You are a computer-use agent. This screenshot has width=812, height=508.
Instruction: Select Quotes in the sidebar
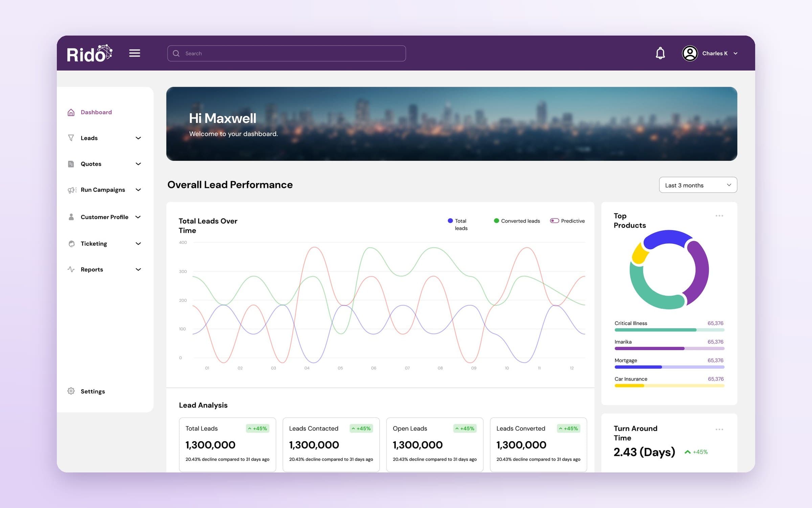pyautogui.click(x=91, y=164)
